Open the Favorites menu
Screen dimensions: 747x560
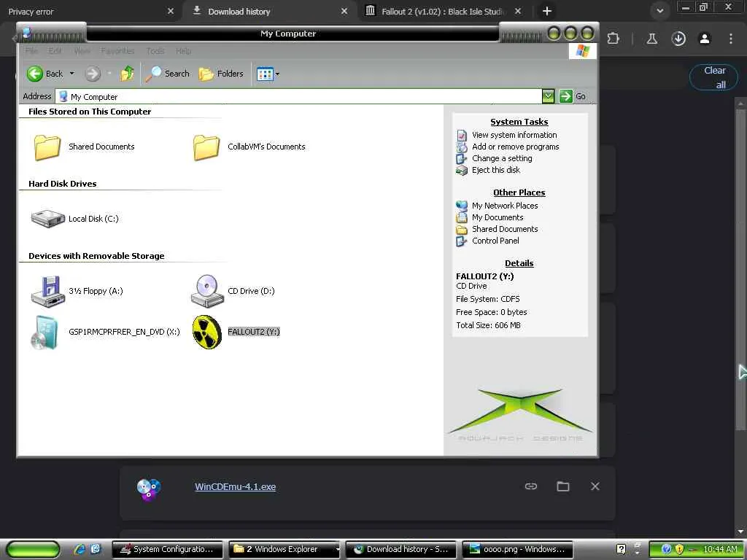117,51
